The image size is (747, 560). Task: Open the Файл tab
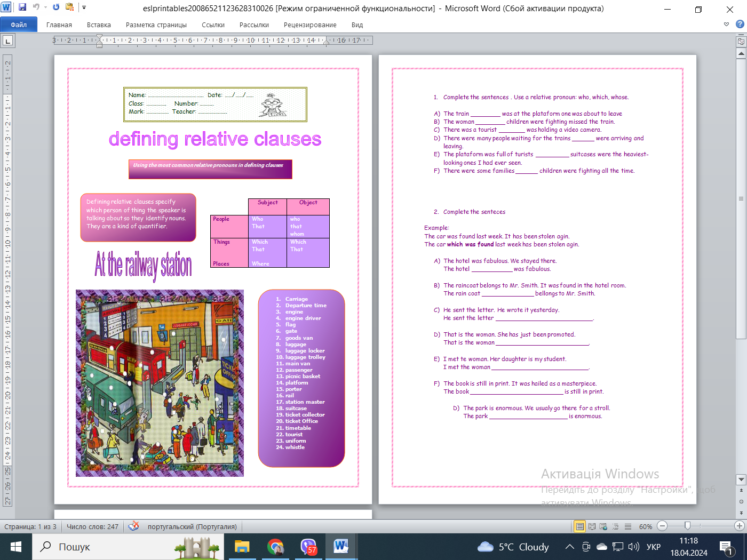click(x=19, y=25)
